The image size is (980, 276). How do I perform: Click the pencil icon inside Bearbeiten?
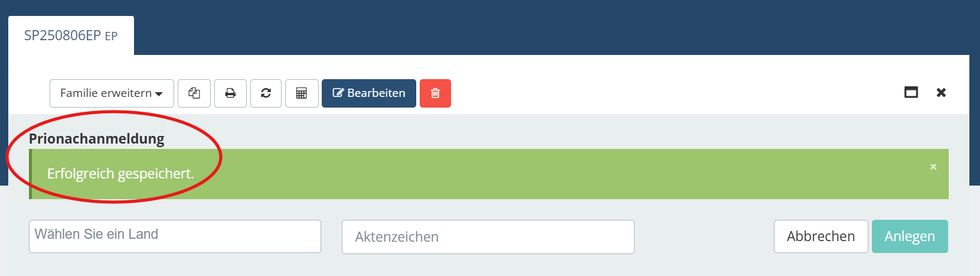pos(338,93)
